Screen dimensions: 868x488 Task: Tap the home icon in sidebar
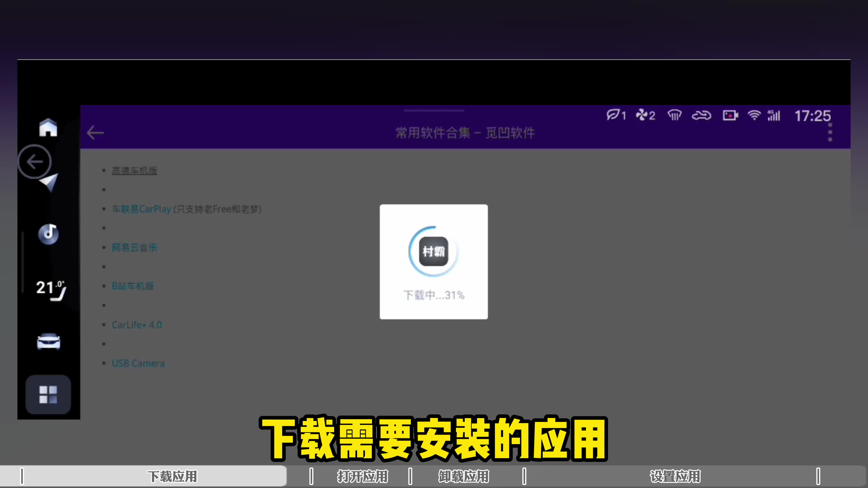(48, 127)
